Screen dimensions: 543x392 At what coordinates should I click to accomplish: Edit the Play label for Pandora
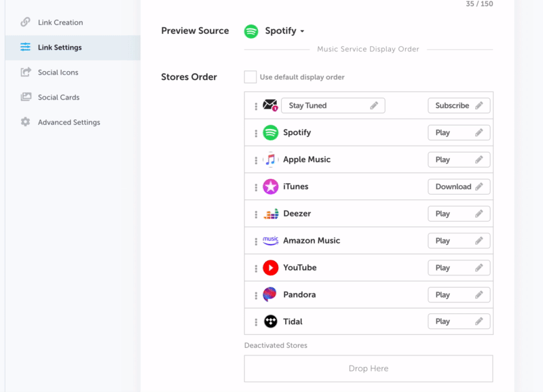[x=459, y=294]
